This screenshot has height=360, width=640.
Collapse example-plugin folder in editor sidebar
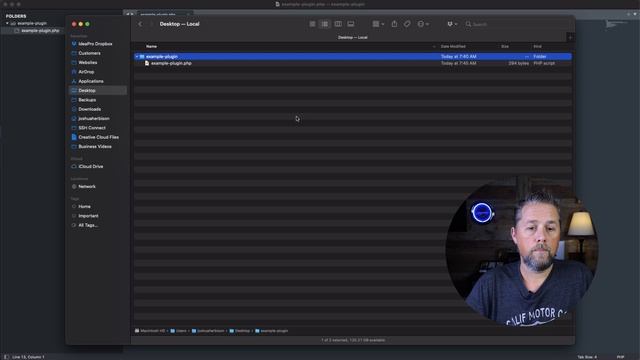coord(7,23)
